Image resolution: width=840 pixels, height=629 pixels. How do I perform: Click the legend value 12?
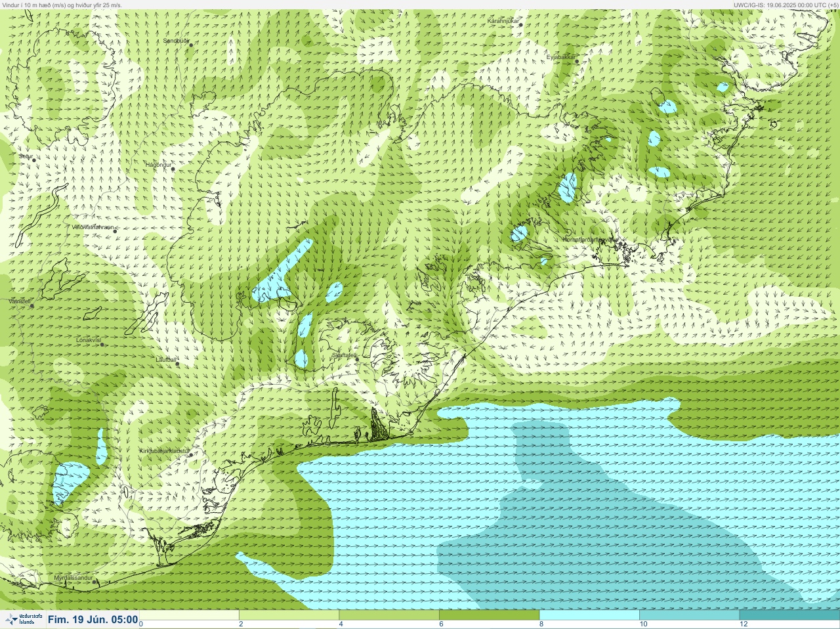click(744, 624)
